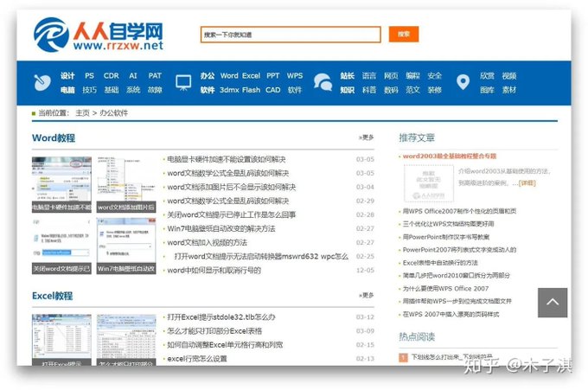Open thumbnail captioned 打开Excel提示
The width and height of the screenshot is (588, 390).
[61, 340]
